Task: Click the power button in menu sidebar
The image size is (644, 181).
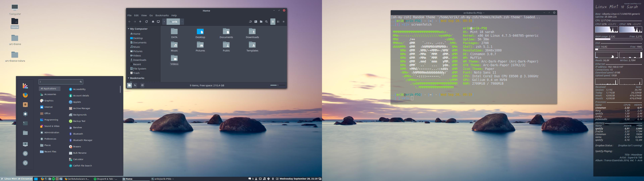Action: pos(25,163)
